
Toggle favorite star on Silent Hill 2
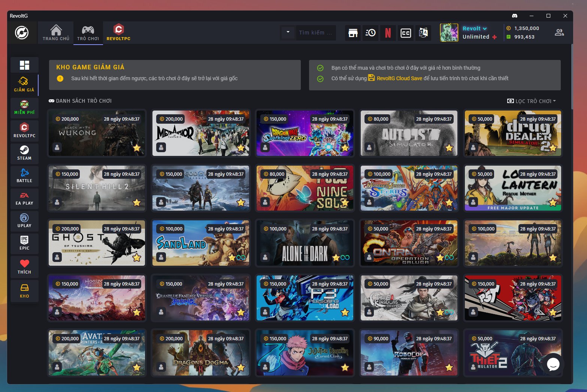pyautogui.click(x=137, y=203)
